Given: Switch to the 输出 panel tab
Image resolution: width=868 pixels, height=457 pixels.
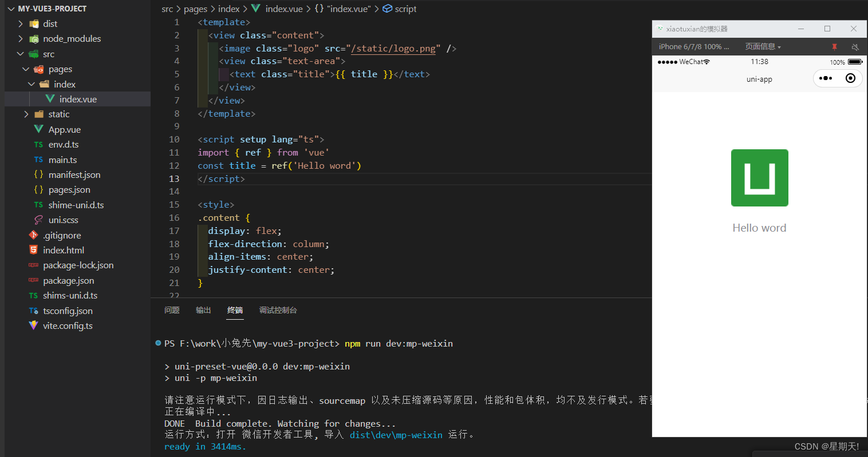Looking at the screenshot, I should pos(203,310).
